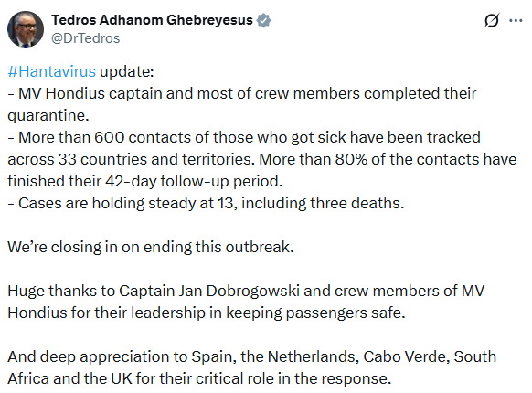Click the "Cases are holding steady at 13" line

(x=206, y=203)
